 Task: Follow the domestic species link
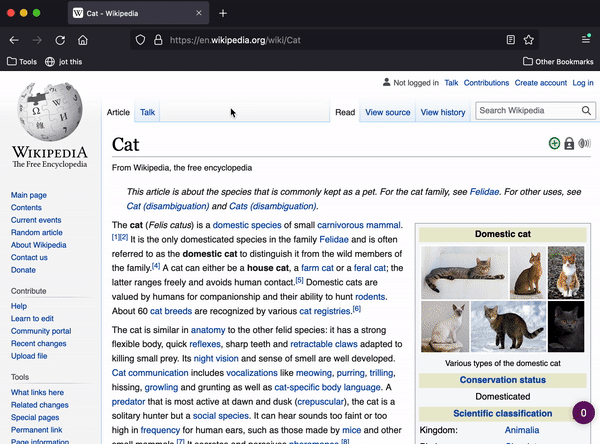tap(247, 225)
